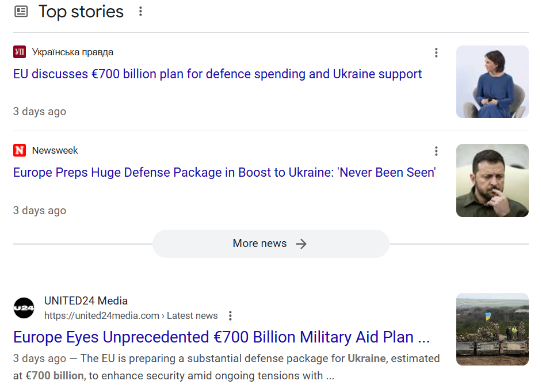Open the three-dot menu for the Newsweek story

(x=436, y=151)
